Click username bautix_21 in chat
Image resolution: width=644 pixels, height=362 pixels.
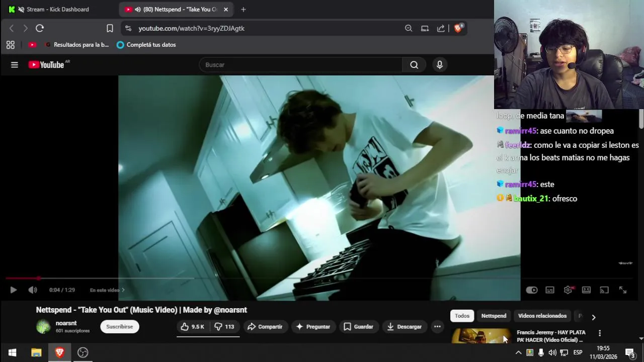(531, 199)
